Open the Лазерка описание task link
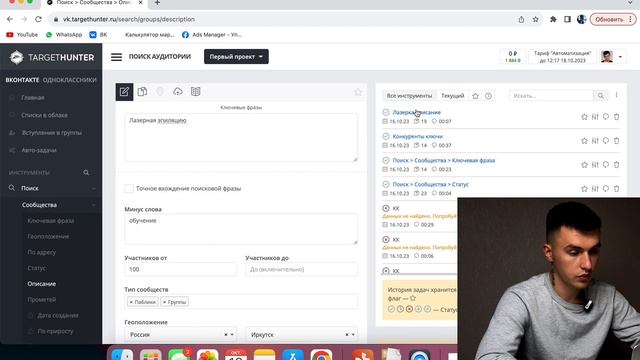Image resolution: width=640 pixels, height=360 pixels. coord(416,112)
